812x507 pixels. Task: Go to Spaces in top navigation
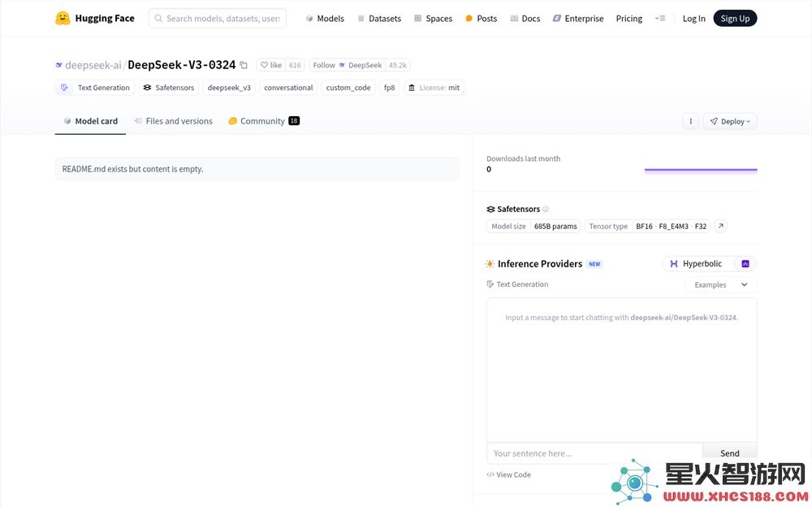(x=434, y=19)
